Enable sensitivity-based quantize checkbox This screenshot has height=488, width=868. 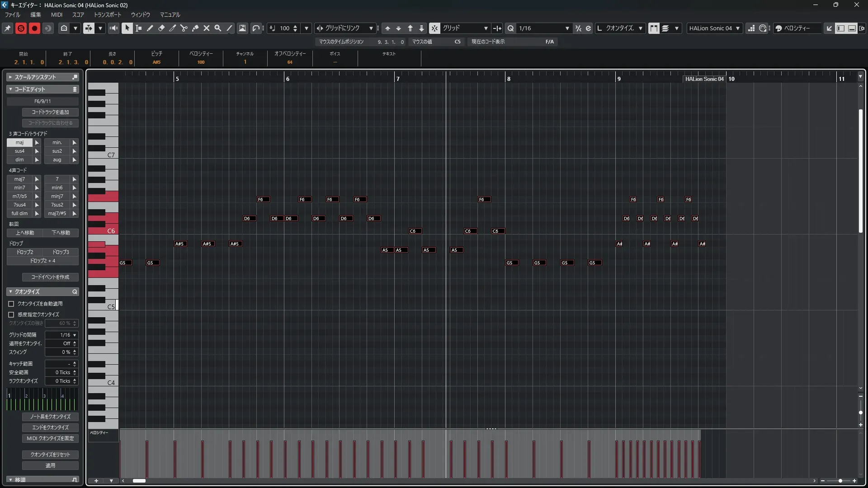[x=11, y=314]
